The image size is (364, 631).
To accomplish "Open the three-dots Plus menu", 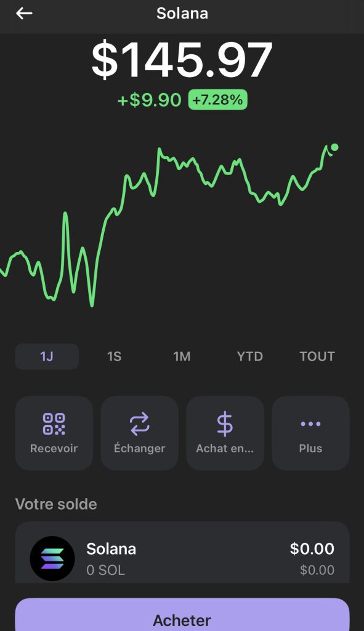I will coord(310,424).
